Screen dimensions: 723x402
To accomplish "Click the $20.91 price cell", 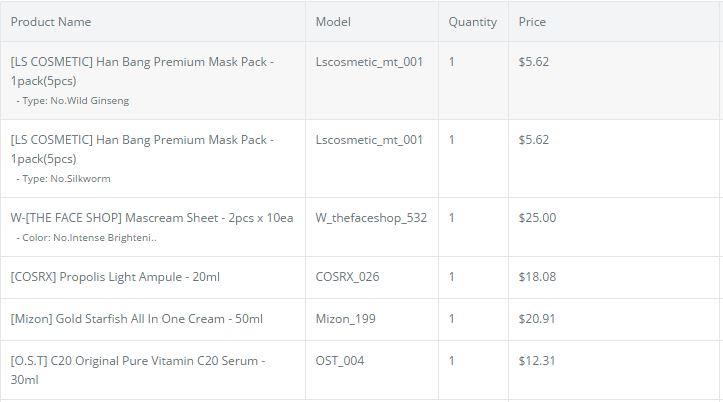I will pos(537,319).
